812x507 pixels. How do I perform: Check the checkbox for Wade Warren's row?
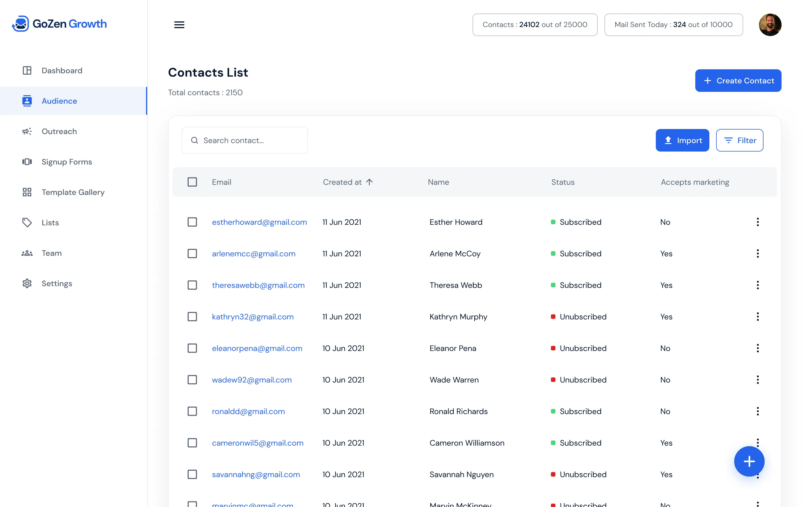click(192, 380)
